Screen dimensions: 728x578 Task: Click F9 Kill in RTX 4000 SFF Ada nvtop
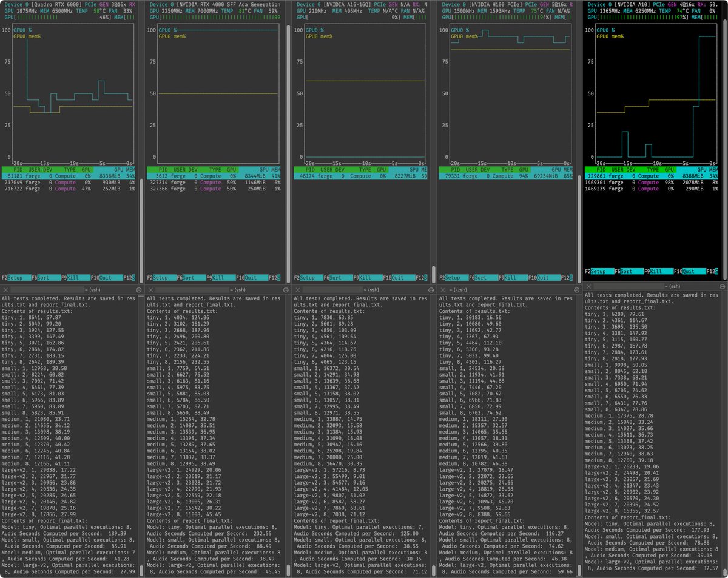coord(221,278)
